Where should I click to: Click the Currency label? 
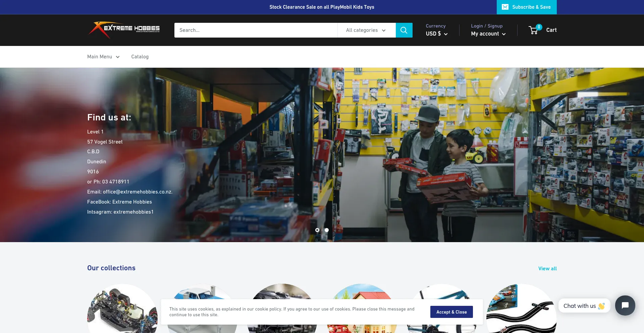(x=436, y=26)
